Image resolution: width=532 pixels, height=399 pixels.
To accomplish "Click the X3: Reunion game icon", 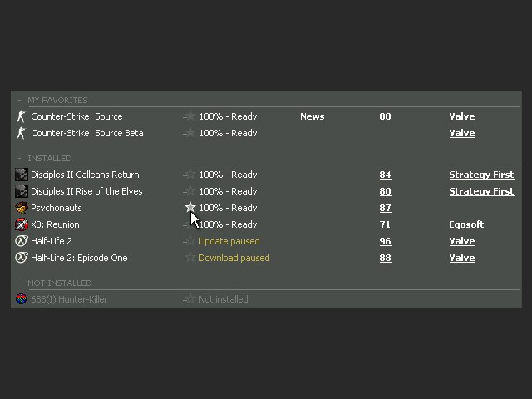I will (x=22, y=224).
